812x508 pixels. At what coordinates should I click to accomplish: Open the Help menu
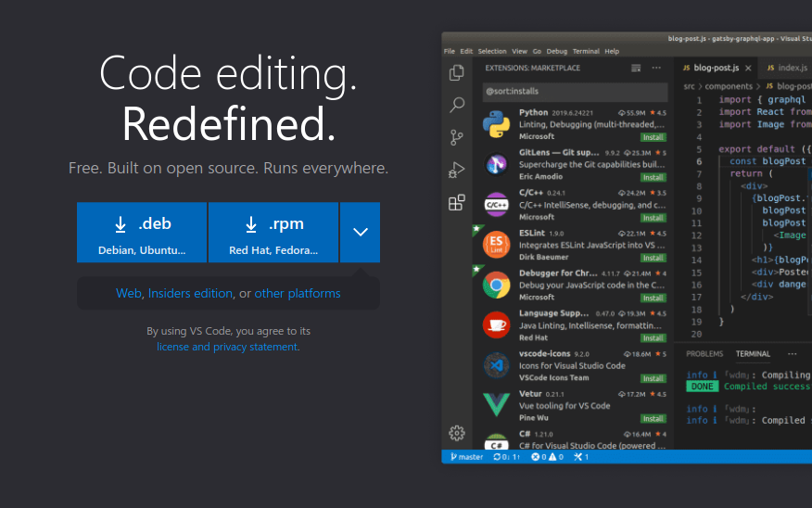tap(612, 51)
